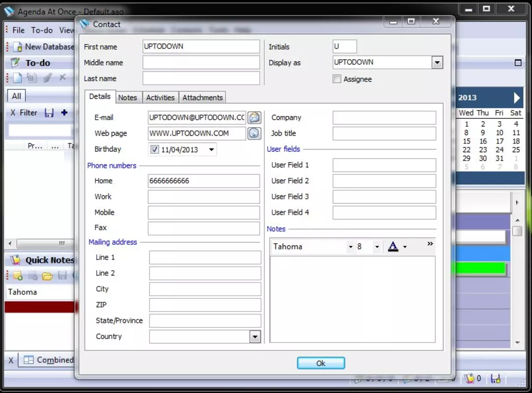Click the To-do panel header icon
This screenshot has height=393, width=532.
pos(15,63)
